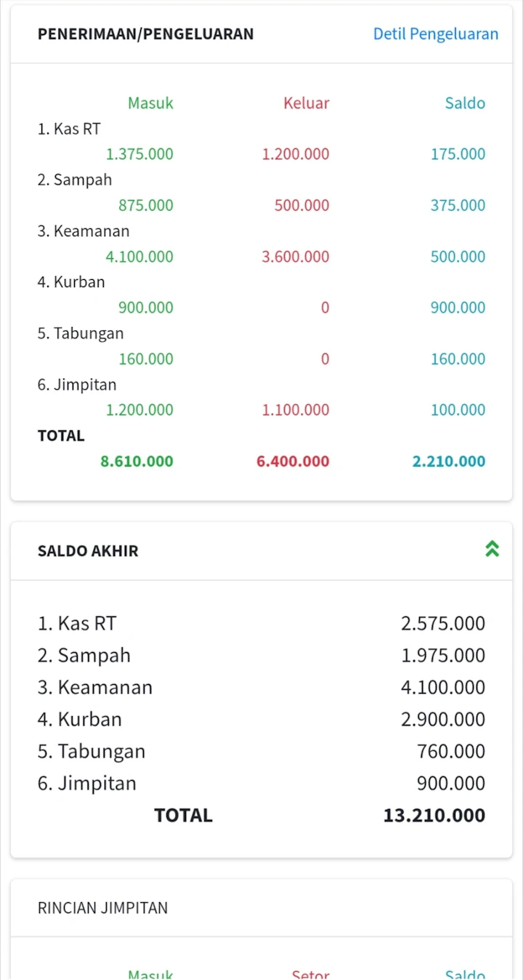523x980 pixels.
Task: Click Kas RT masuk amount 1.375.000
Action: coord(139,154)
